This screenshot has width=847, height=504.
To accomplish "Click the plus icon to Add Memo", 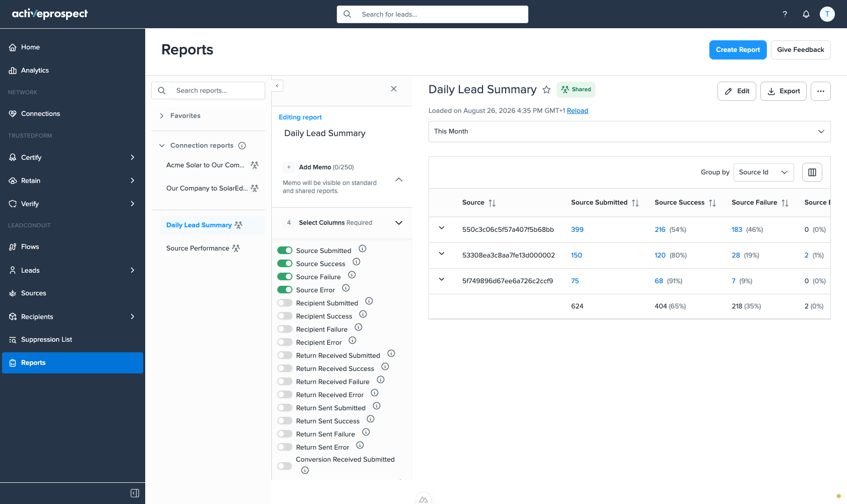I will [x=289, y=167].
